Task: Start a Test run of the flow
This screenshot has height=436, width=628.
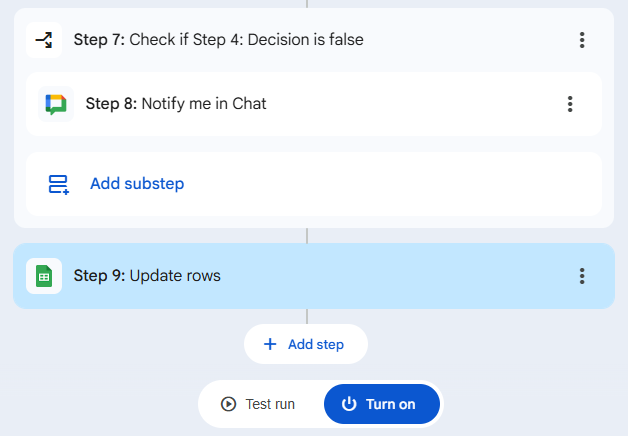Action: (x=260, y=404)
